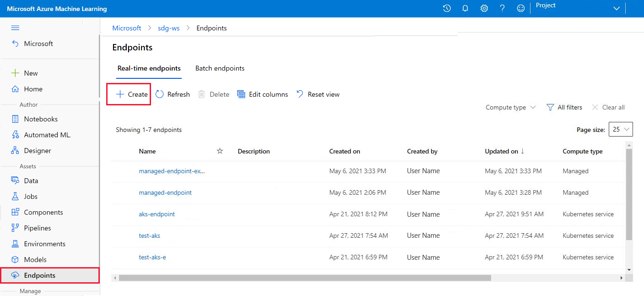Select the Real-time endpoints tab
644x296 pixels.
pos(149,68)
